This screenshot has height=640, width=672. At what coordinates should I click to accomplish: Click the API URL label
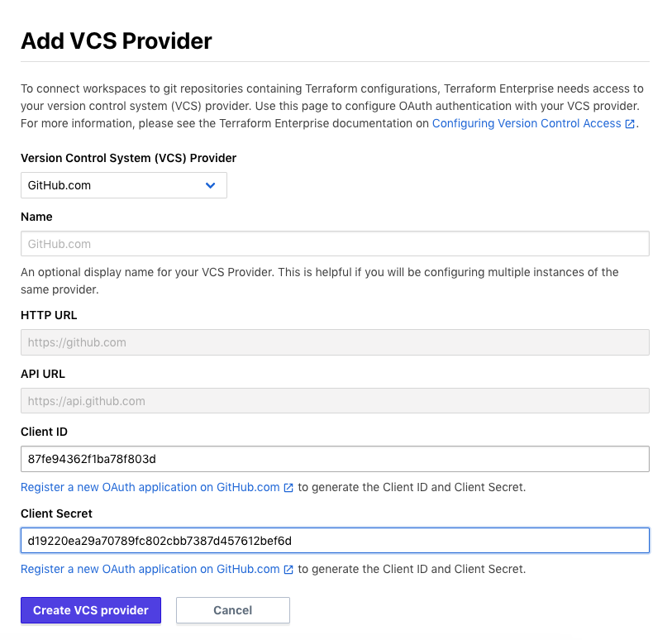pos(43,374)
